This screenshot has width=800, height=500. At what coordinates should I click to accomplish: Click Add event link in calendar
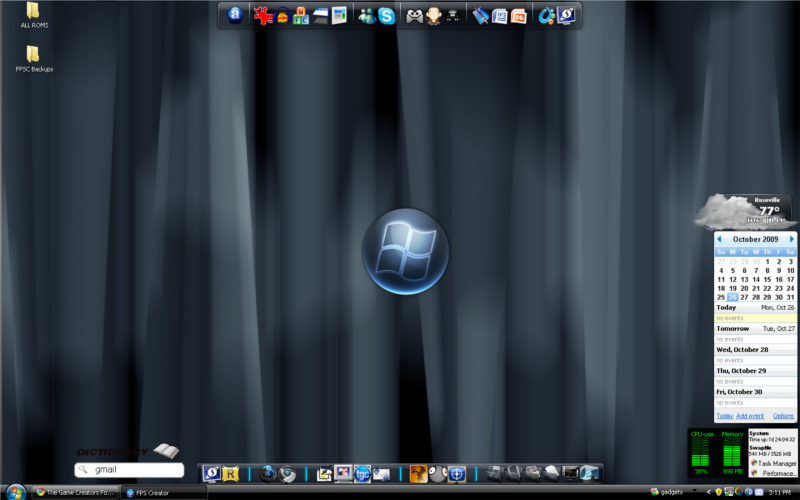tap(750, 416)
